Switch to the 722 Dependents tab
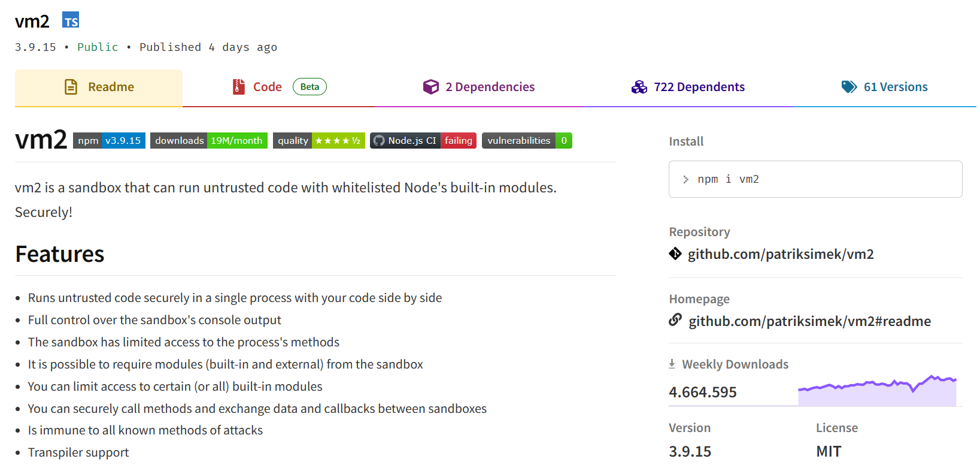Viewport: 980px width, 471px height. [x=688, y=87]
